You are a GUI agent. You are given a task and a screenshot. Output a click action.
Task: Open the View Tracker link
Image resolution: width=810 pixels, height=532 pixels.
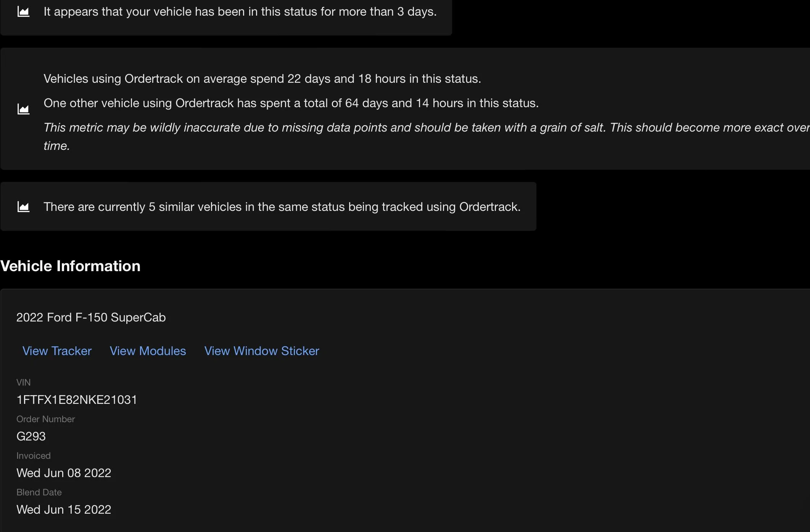[x=57, y=351]
